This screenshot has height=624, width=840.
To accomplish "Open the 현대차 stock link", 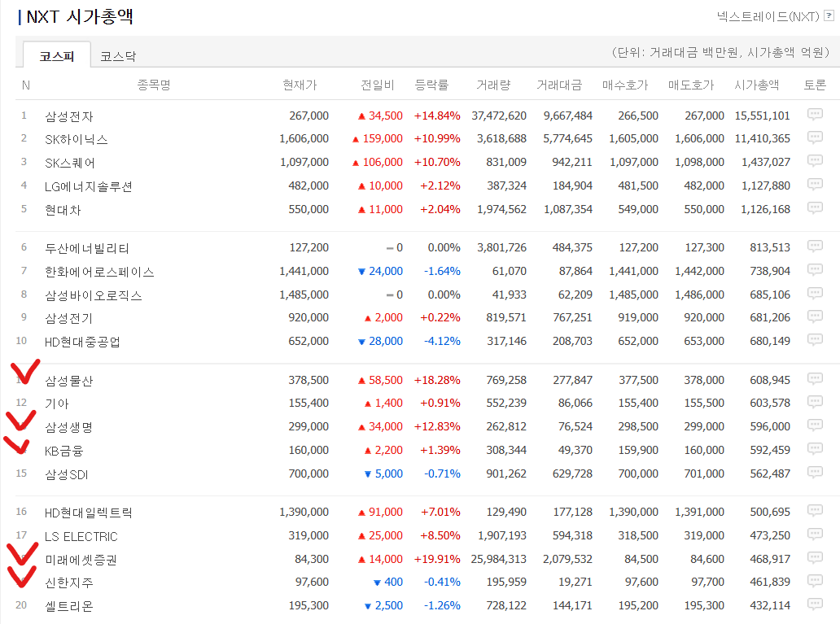I will coord(63,210).
